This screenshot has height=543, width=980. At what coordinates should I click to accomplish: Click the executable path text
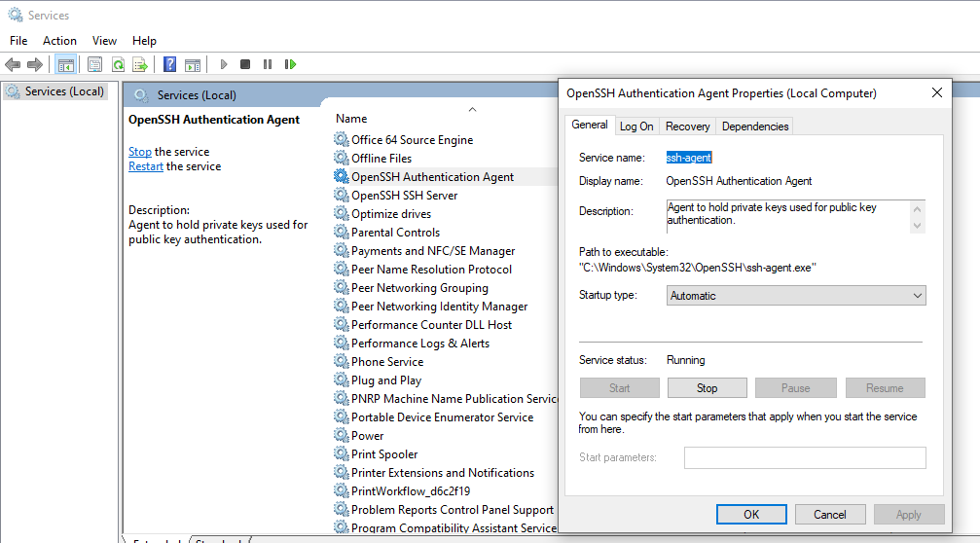tap(698, 268)
